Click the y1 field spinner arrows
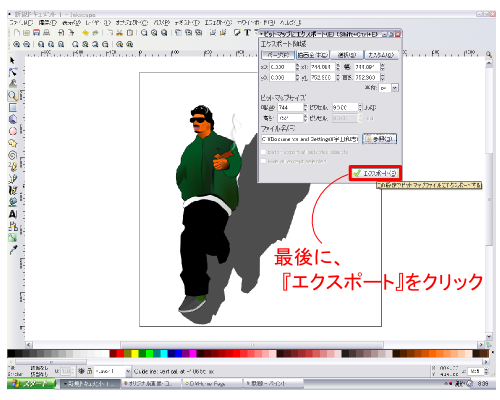The image size is (500, 400). pyautogui.click(x=338, y=77)
